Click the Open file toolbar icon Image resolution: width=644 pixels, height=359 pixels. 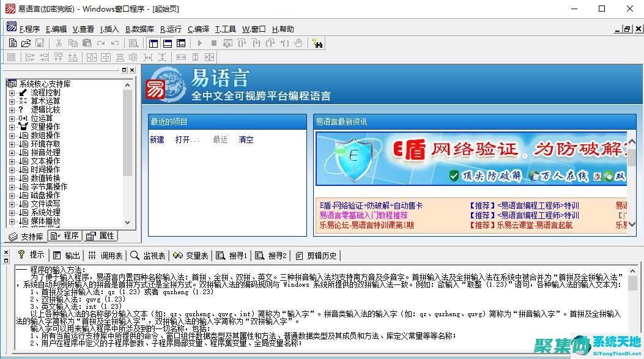[x=26, y=43]
